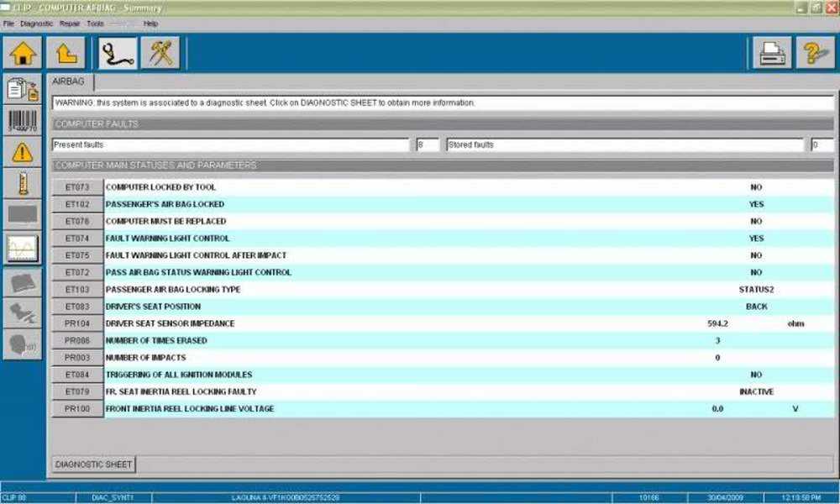Switch to the AIRBAG tab
The image size is (840, 504).
coord(70,82)
